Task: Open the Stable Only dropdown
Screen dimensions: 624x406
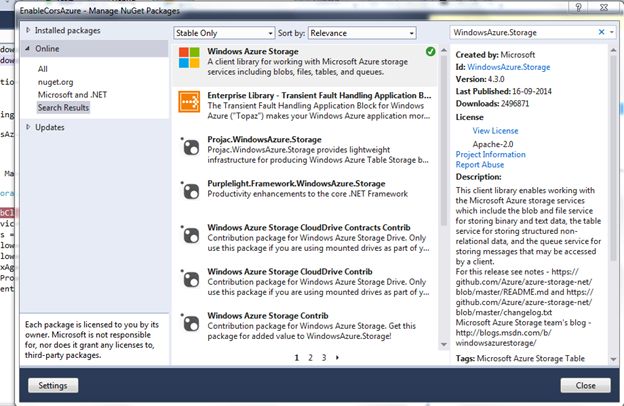Action: [x=224, y=33]
